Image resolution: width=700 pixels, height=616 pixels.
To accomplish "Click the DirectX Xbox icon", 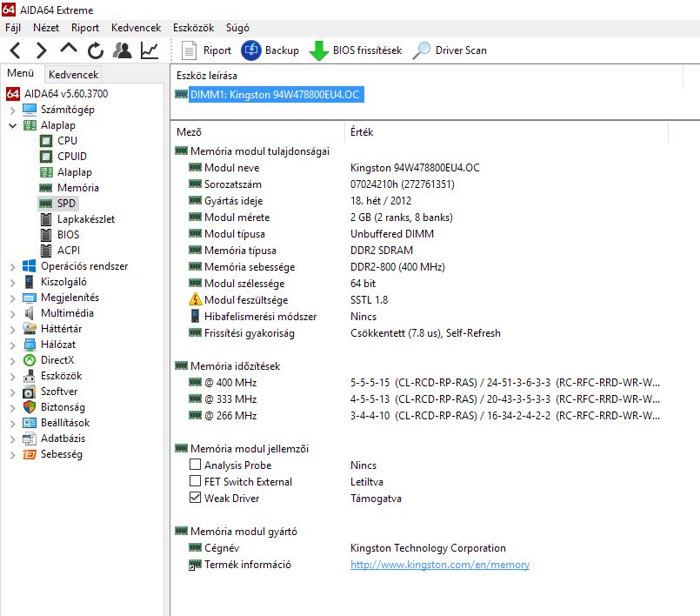I will (x=29, y=360).
